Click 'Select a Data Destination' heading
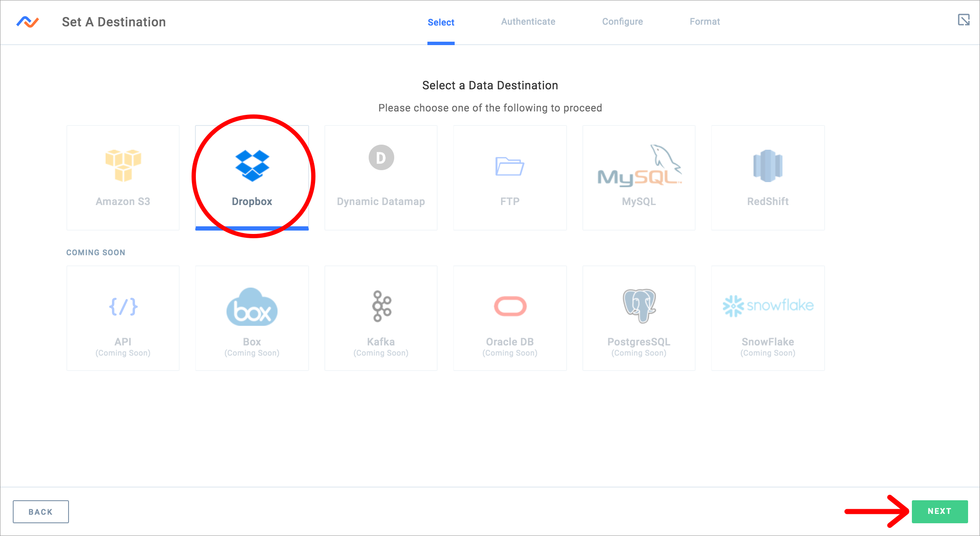The height and width of the screenshot is (536, 980). (x=490, y=86)
